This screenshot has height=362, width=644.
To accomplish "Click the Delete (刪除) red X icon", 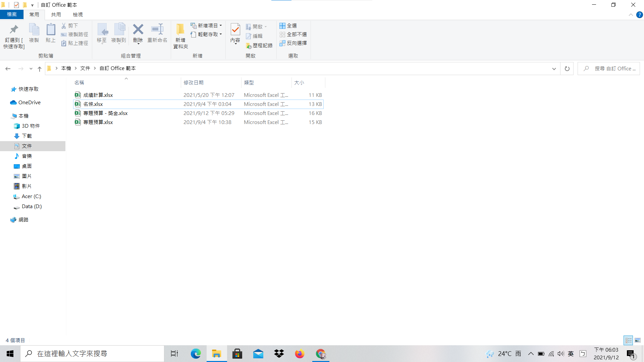I will (x=138, y=33).
